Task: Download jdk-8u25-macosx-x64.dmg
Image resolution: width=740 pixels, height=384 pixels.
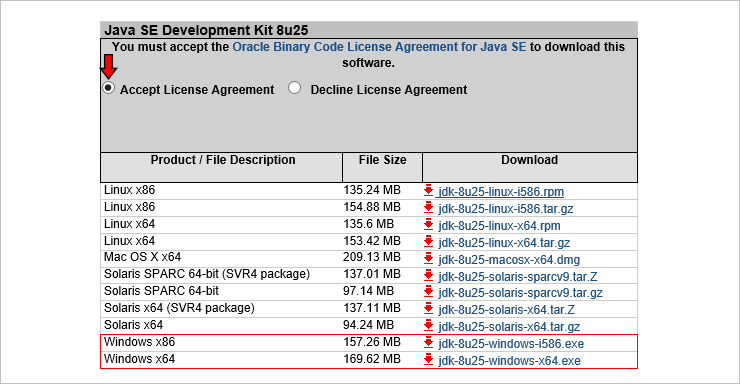Action: [x=509, y=260]
